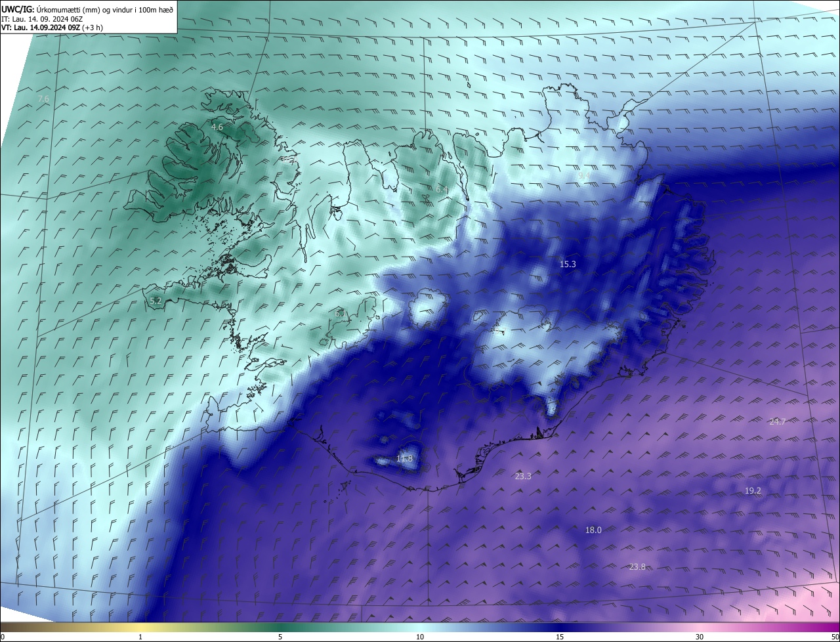Click the legend tick label 1

pos(140,637)
